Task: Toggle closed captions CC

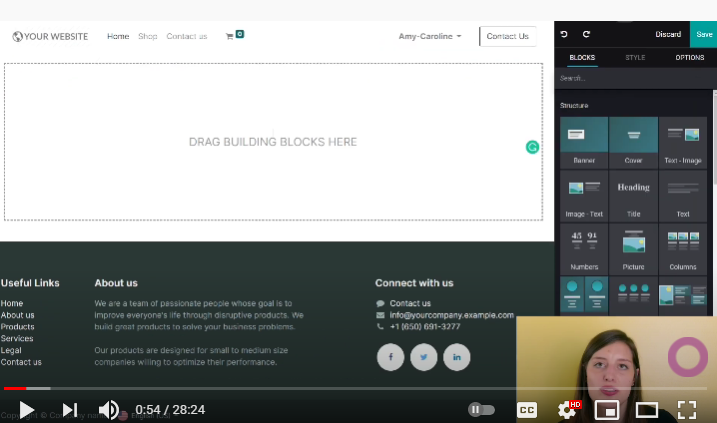Action: pyautogui.click(x=527, y=410)
